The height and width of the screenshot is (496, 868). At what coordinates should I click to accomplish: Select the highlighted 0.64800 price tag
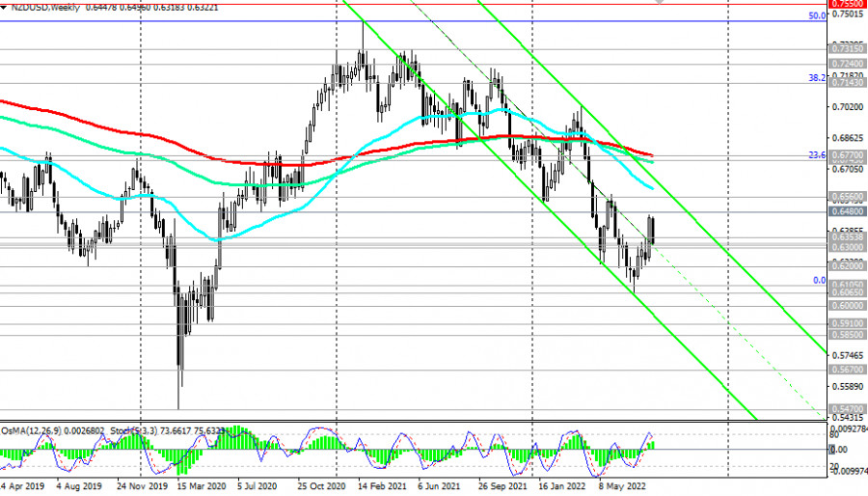(x=847, y=211)
